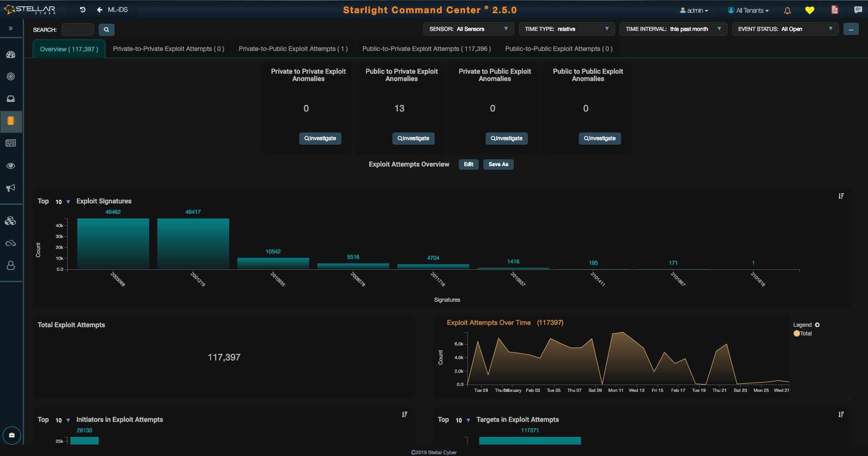
Task: Open the All Tenants menu
Action: tap(748, 10)
